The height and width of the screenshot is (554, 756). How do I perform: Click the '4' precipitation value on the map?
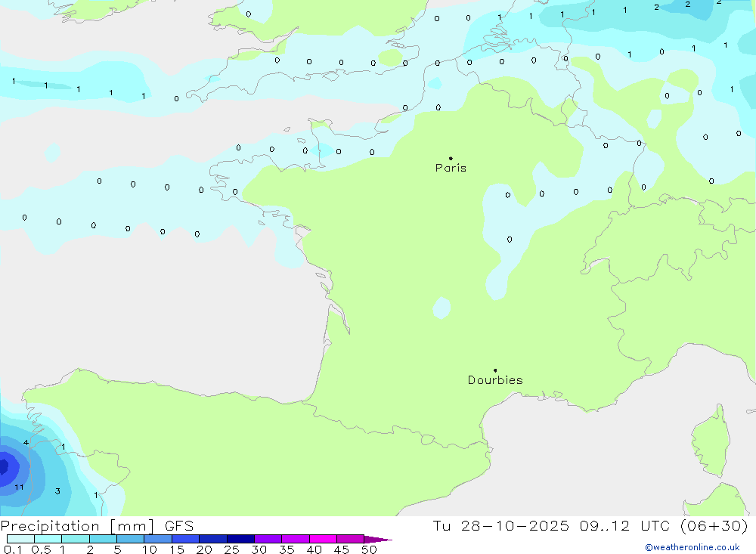click(x=26, y=443)
